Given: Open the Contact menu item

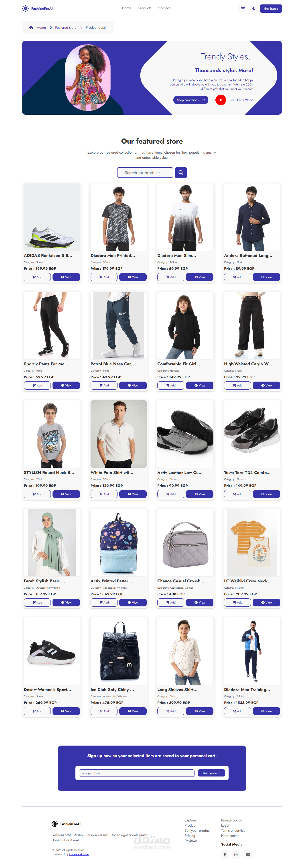Looking at the screenshot, I should coord(164,8).
